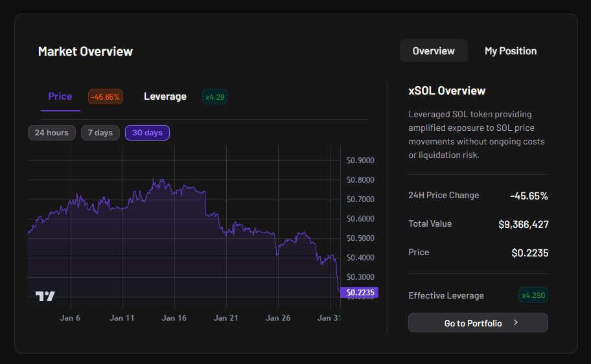Click the Go to Portfolio button
This screenshot has width=591, height=364.
click(x=478, y=323)
